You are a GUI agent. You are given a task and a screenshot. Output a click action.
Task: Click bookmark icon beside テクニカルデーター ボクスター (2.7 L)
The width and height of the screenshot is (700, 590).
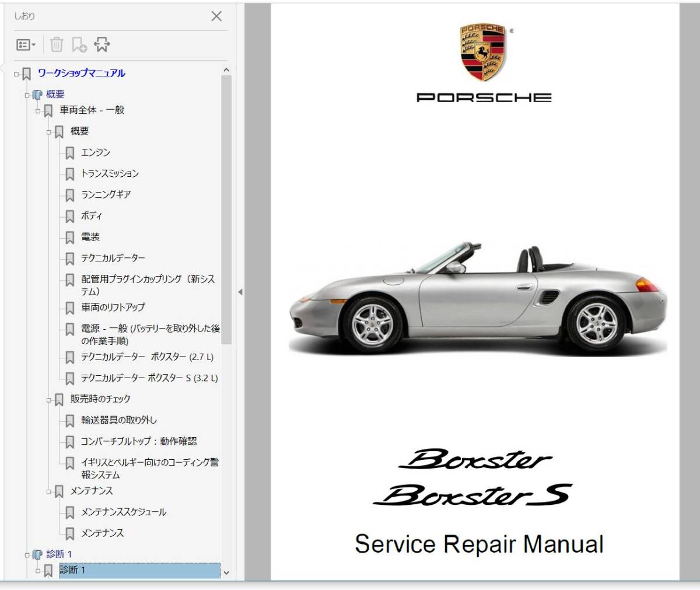click(70, 357)
